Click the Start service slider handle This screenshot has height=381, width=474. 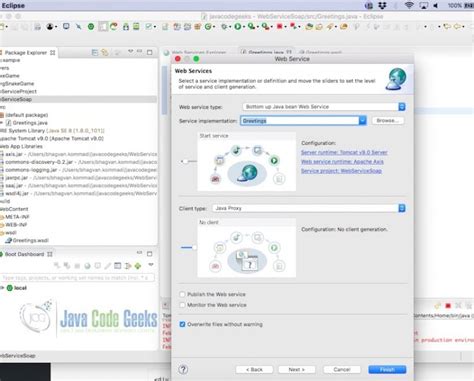(x=184, y=161)
